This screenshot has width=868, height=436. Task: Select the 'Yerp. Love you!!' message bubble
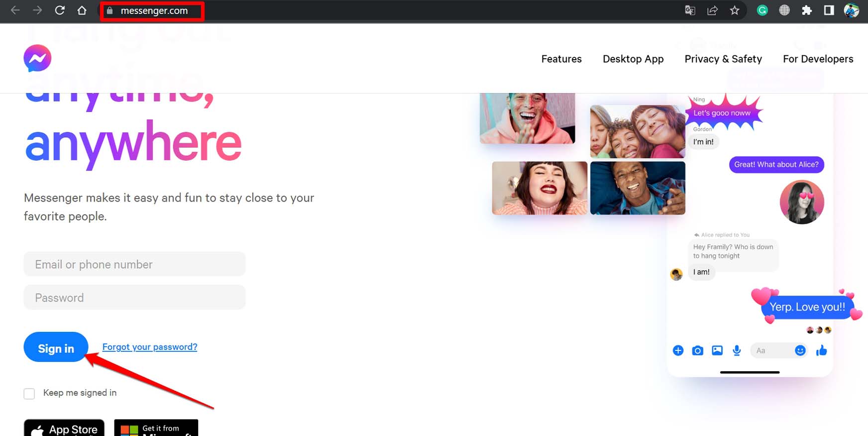[807, 307]
